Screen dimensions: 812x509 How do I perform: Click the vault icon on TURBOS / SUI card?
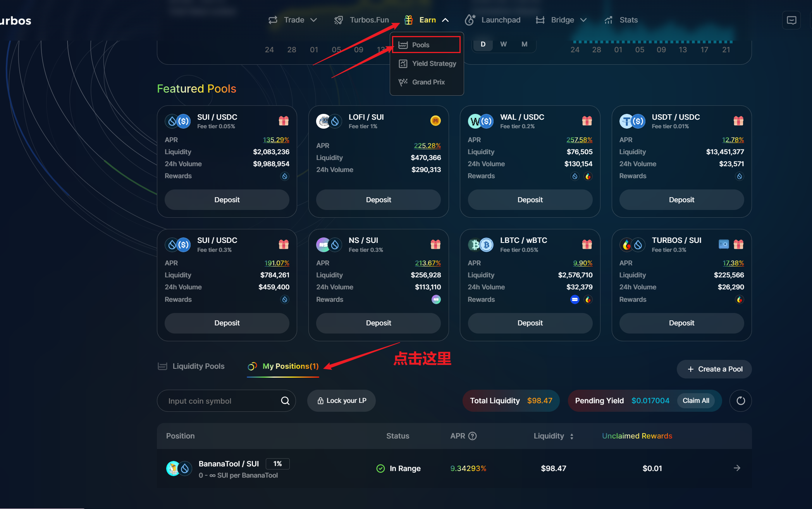(723, 244)
